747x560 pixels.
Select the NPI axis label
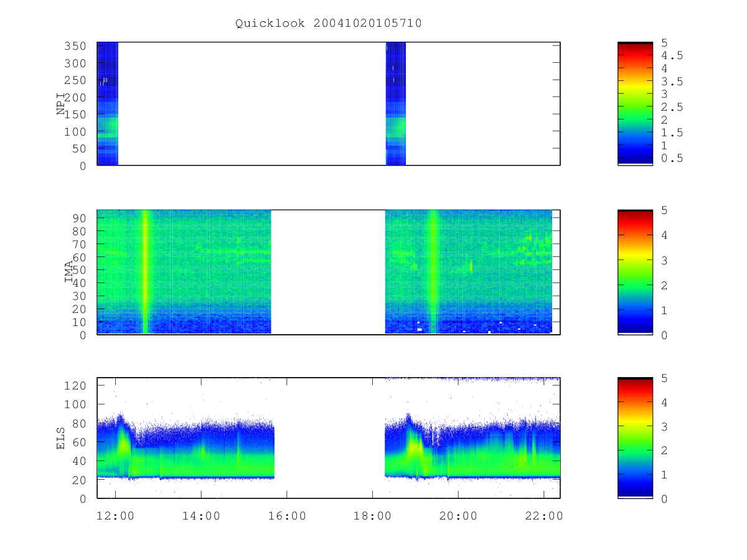click(61, 104)
